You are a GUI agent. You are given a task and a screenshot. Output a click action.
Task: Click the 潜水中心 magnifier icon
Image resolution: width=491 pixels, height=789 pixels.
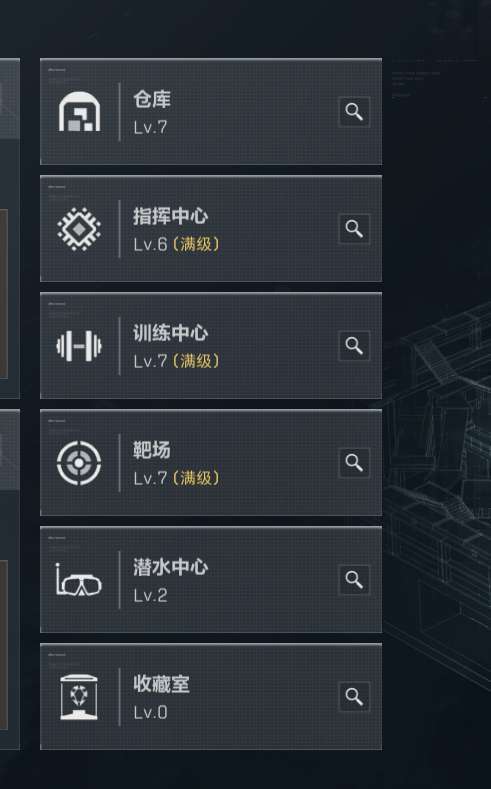(x=354, y=579)
